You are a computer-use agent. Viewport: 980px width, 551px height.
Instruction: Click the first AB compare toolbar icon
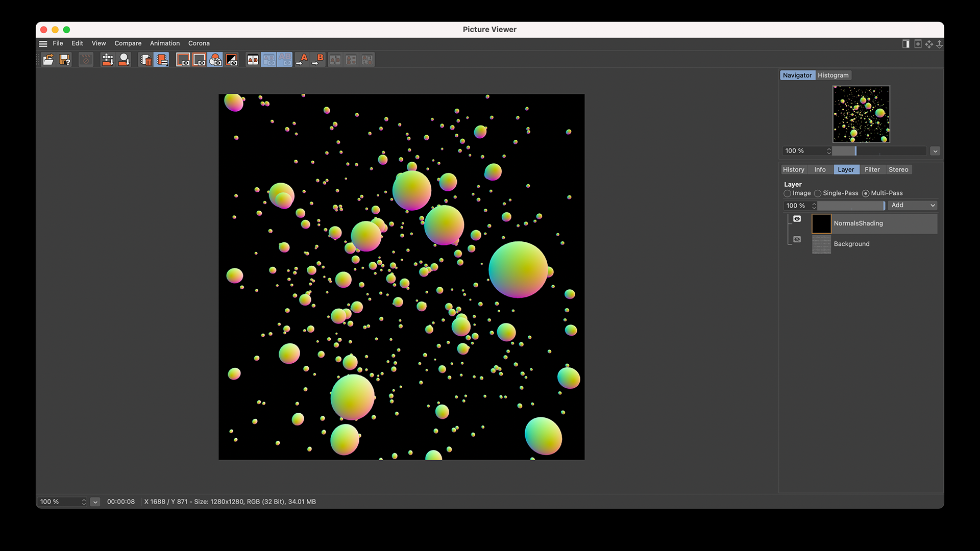pos(253,60)
